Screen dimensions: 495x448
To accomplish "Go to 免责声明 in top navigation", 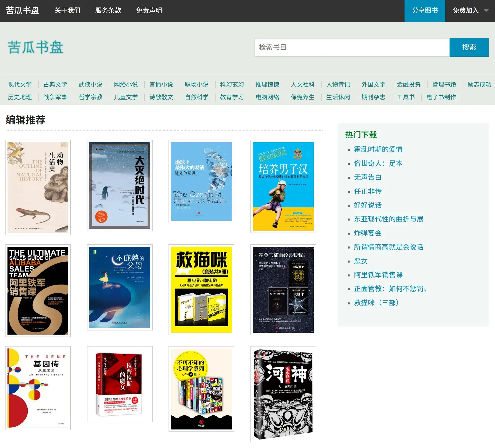I will pyautogui.click(x=149, y=11).
